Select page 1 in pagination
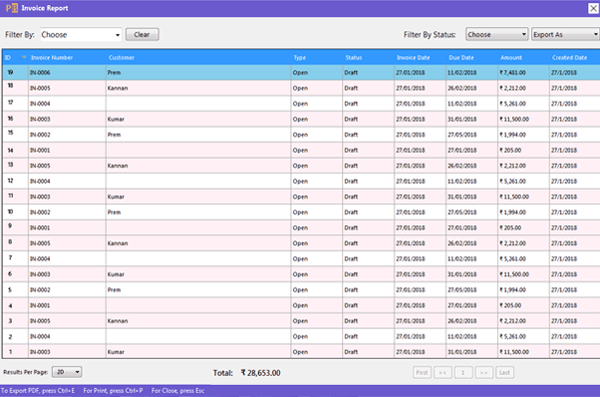The width and height of the screenshot is (600, 397). (x=463, y=372)
